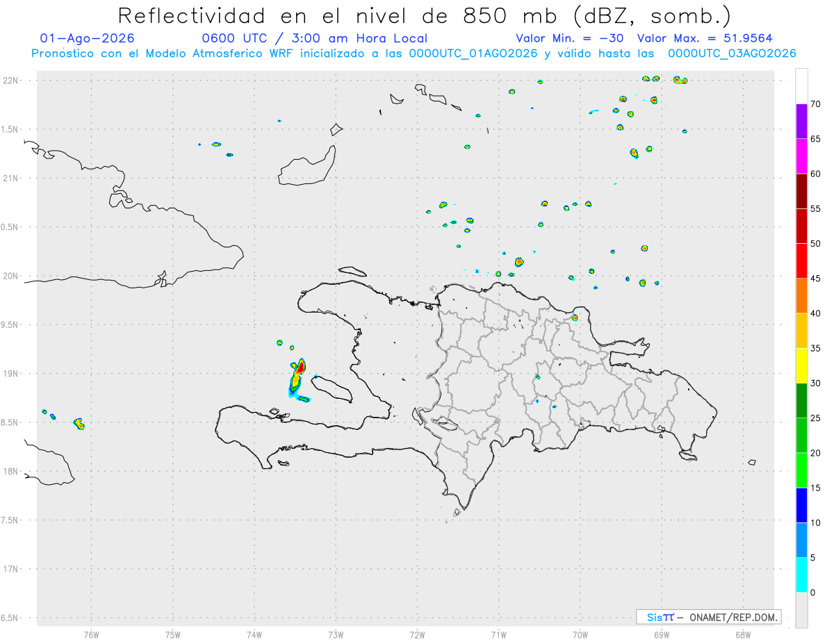
Task: Pick the dark blue 10–15 dBZ colorbar segment
Action: [x=801, y=505]
